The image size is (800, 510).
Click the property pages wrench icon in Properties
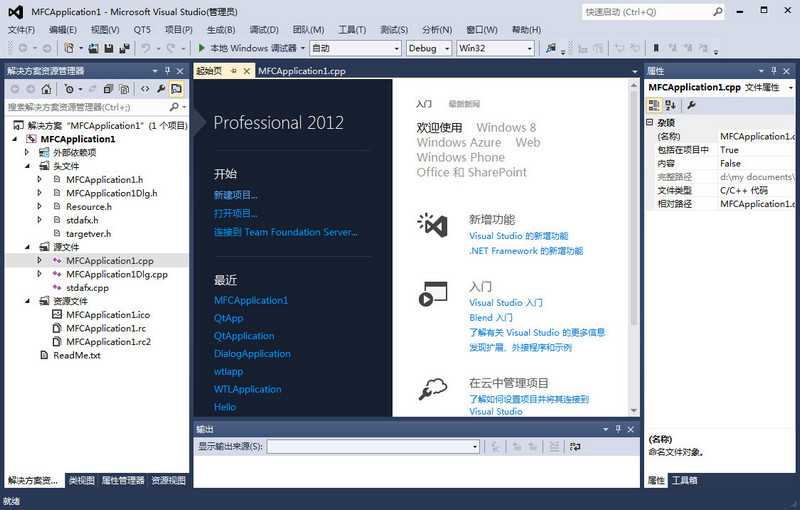[691, 105]
